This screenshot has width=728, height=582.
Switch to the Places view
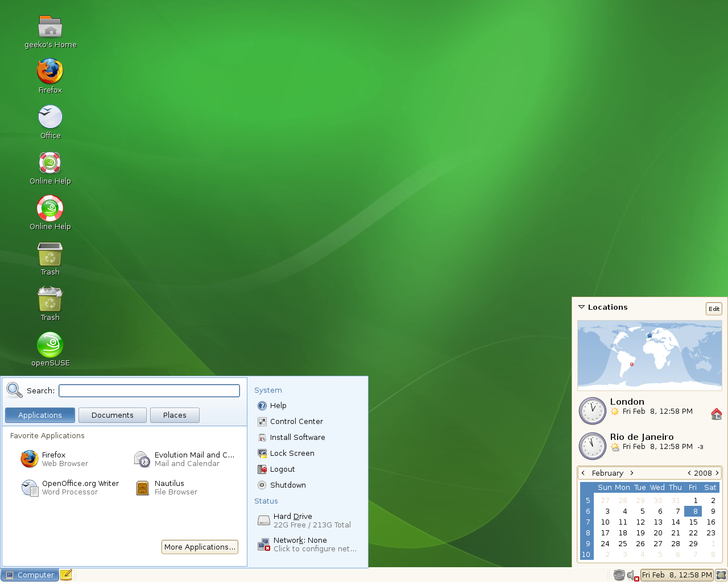(x=175, y=415)
